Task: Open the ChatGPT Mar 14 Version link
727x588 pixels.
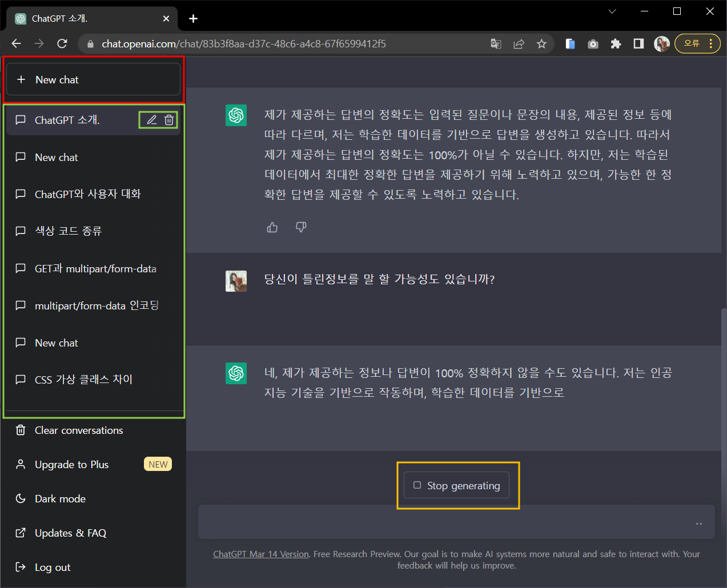Action: pos(261,554)
